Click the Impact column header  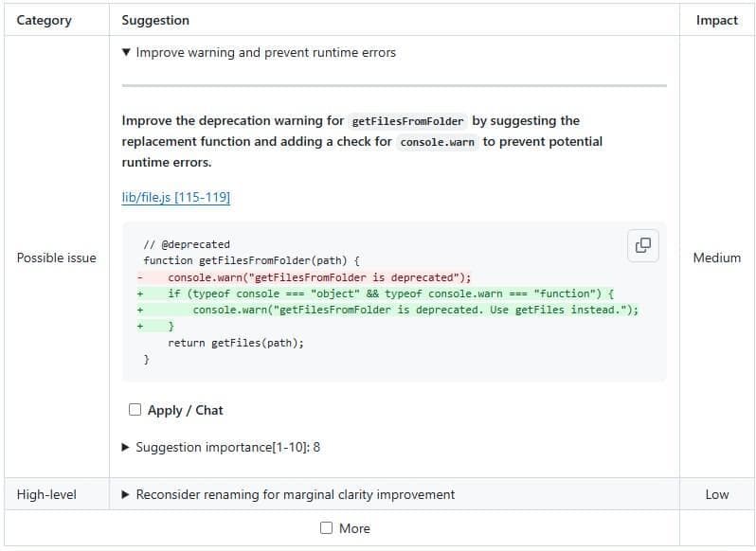pos(716,20)
